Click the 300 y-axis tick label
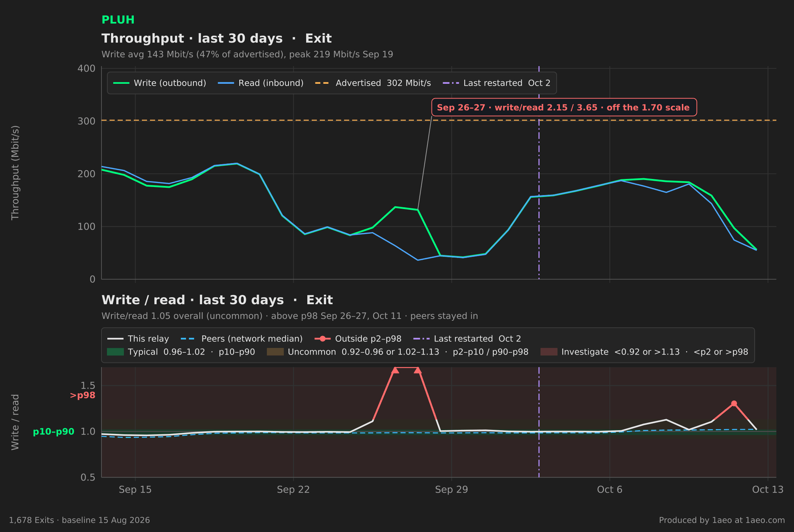The image size is (794, 532). tap(86, 121)
